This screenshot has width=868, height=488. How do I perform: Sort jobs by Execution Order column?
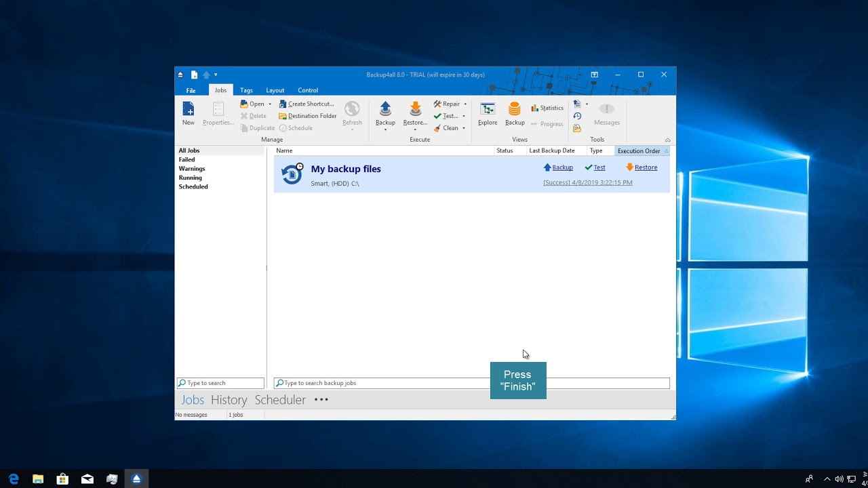point(639,150)
